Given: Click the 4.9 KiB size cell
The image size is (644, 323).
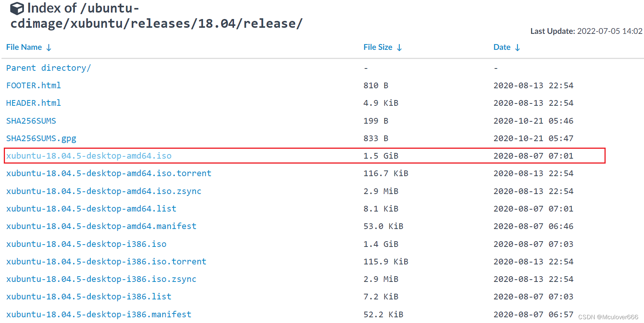Looking at the screenshot, I should [381, 103].
